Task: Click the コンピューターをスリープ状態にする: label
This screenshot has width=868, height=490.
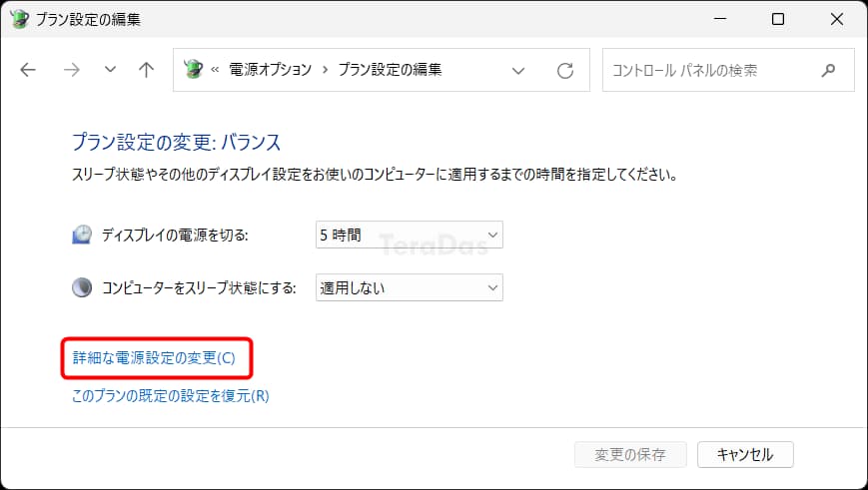Action: pyautogui.click(x=199, y=288)
